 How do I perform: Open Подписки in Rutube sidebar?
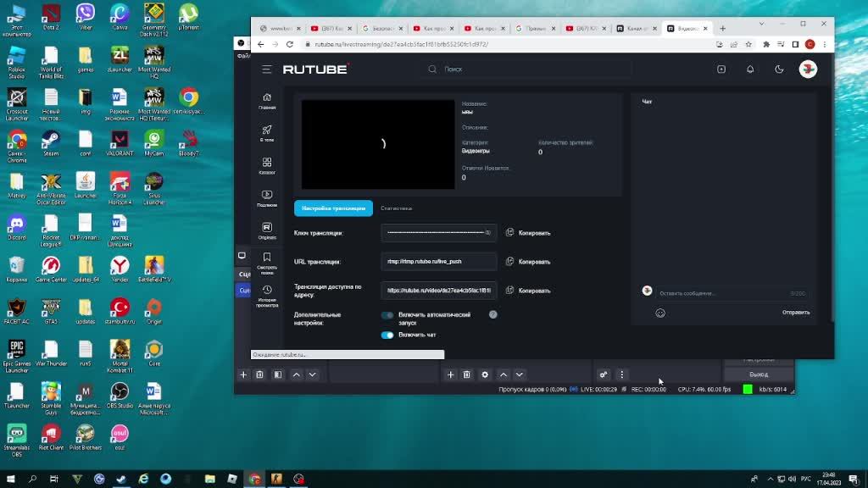[x=267, y=198]
